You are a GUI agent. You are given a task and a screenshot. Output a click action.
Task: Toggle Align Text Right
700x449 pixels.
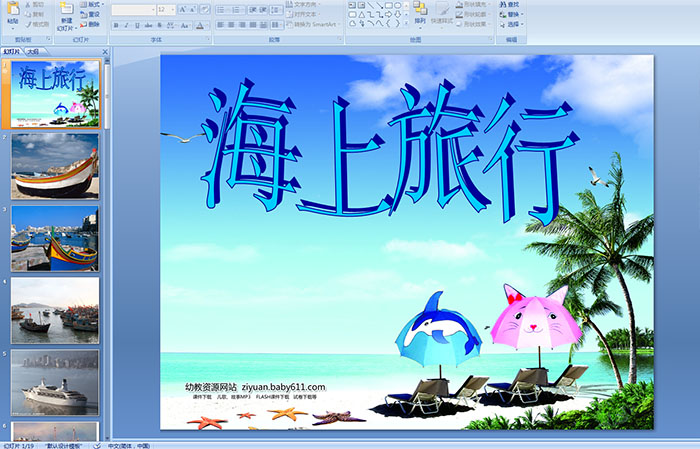242,25
